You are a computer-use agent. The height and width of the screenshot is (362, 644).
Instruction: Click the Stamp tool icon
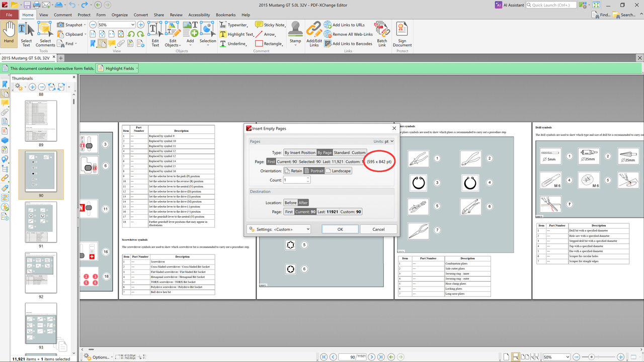coord(295,33)
